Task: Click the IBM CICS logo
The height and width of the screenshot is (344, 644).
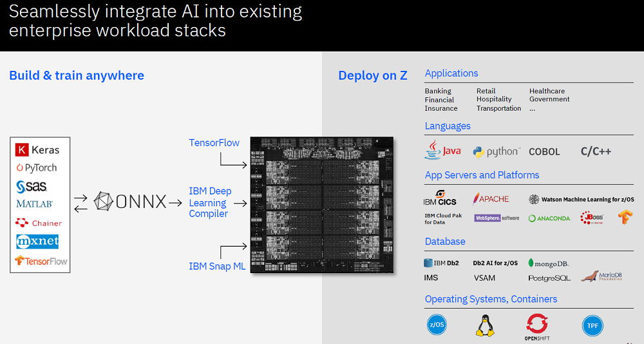Action: pyautogui.click(x=440, y=198)
